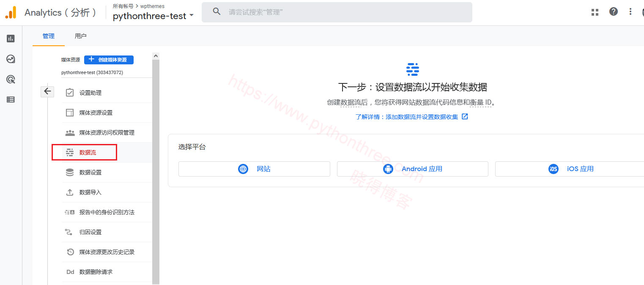
Task: Open 数据导入 menu item
Action: [107, 192]
